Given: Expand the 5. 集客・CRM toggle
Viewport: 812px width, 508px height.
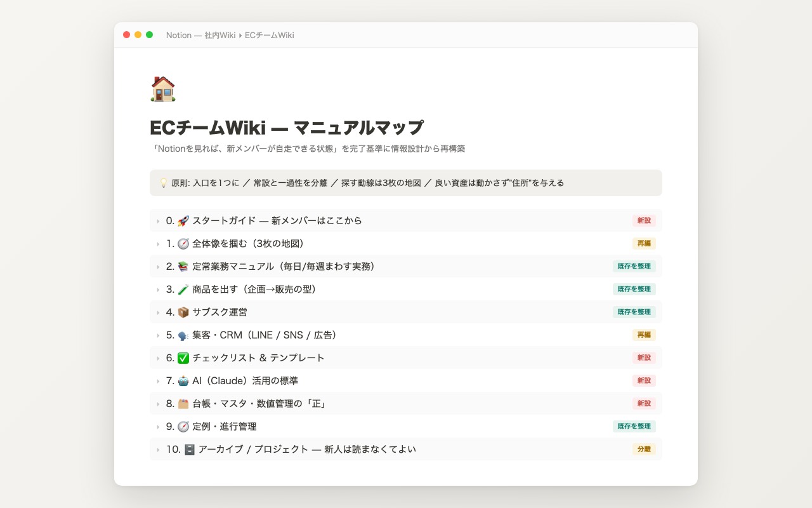Looking at the screenshot, I should point(158,335).
